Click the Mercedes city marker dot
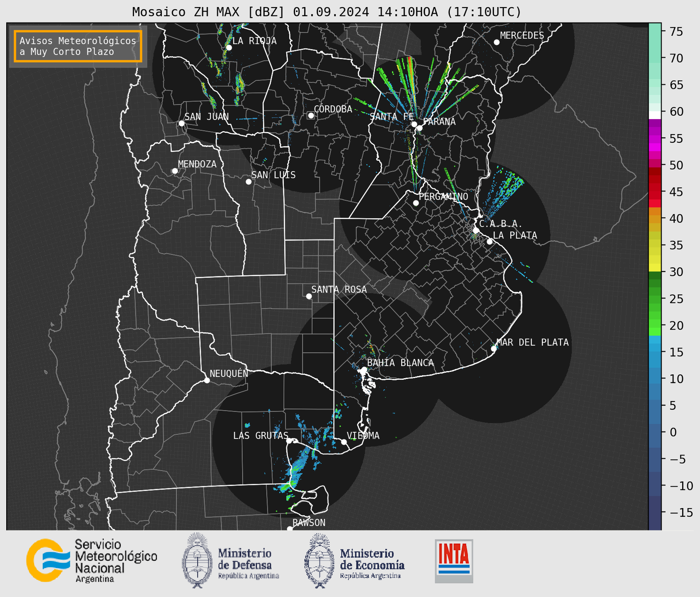This screenshot has width=700, height=597. tap(497, 42)
